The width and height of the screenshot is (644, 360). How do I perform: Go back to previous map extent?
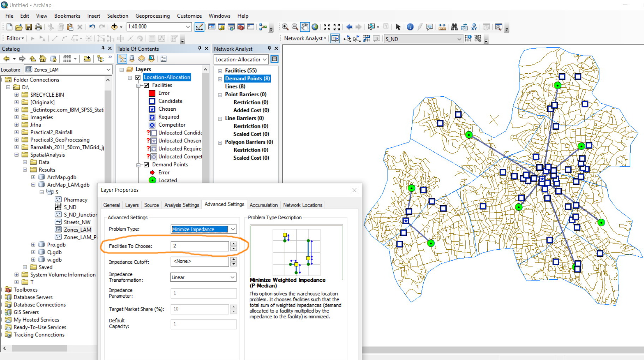tap(349, 27)
